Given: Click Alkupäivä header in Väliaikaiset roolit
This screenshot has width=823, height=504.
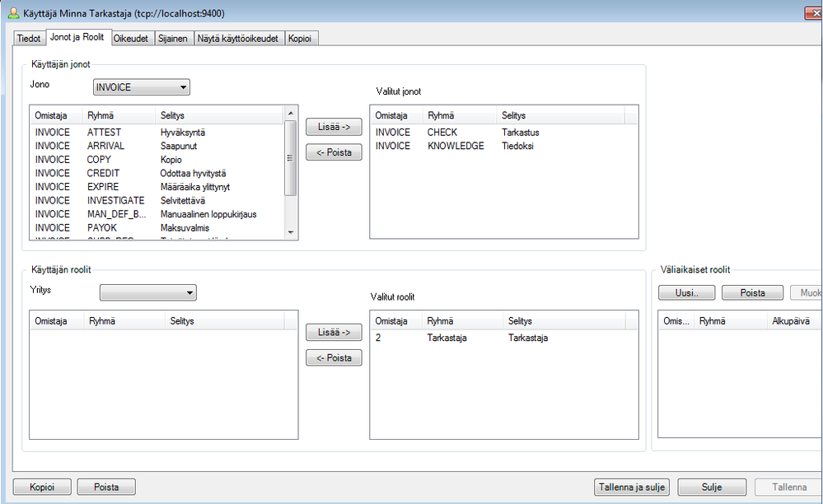Looking at the screenshot, I should [793, 321].
